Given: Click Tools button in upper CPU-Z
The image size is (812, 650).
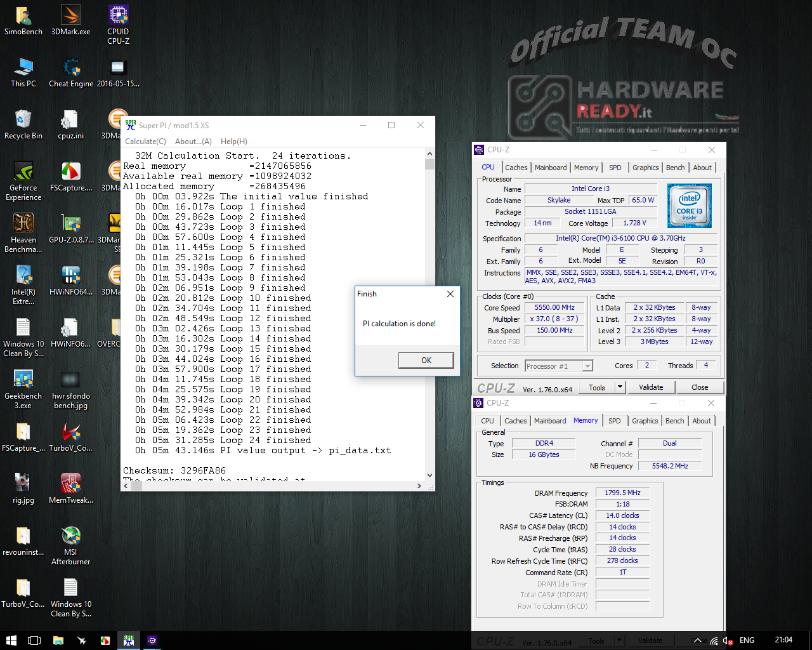Looking at the screenshot, I should coord(597,387).
